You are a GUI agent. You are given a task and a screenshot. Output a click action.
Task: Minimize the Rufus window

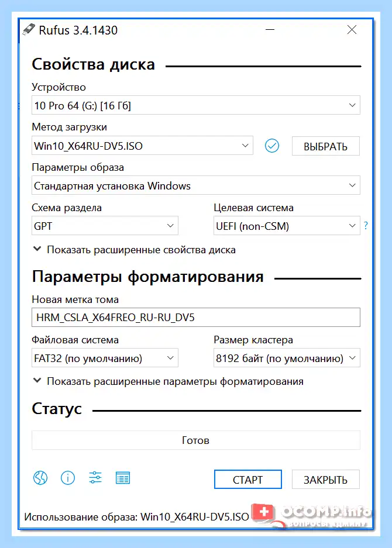click(270, 30)
